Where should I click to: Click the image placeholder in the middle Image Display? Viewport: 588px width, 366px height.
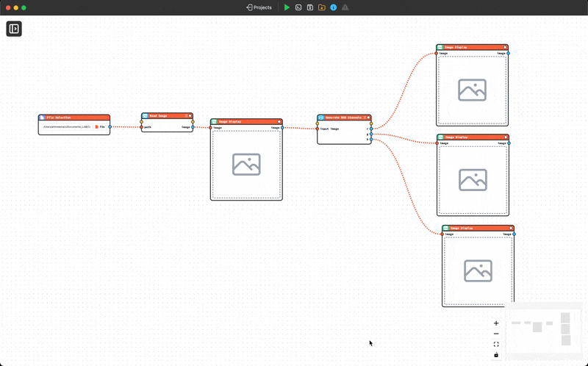pos(246,164)
